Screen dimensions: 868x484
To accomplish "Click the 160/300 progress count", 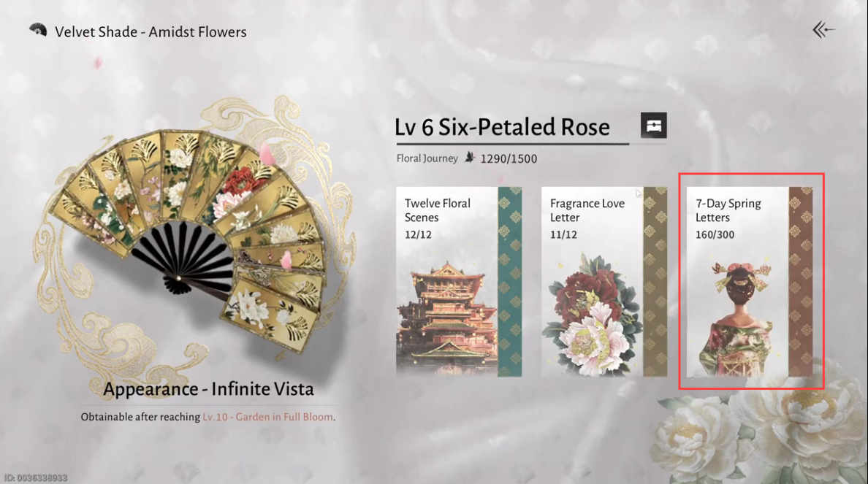I will pos(715,234).
